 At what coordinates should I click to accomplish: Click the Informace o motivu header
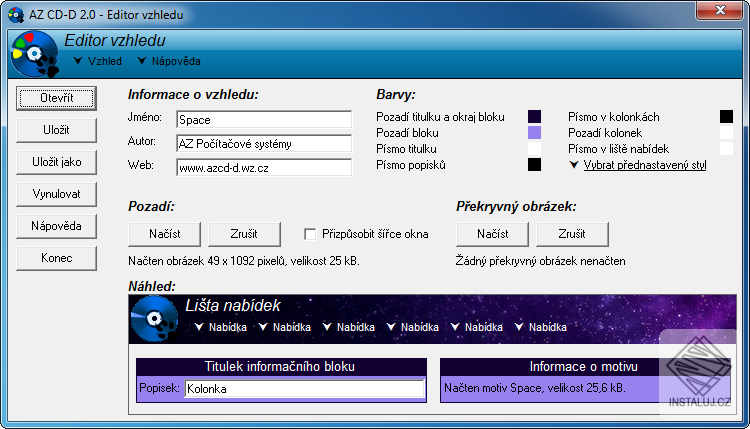585,367
